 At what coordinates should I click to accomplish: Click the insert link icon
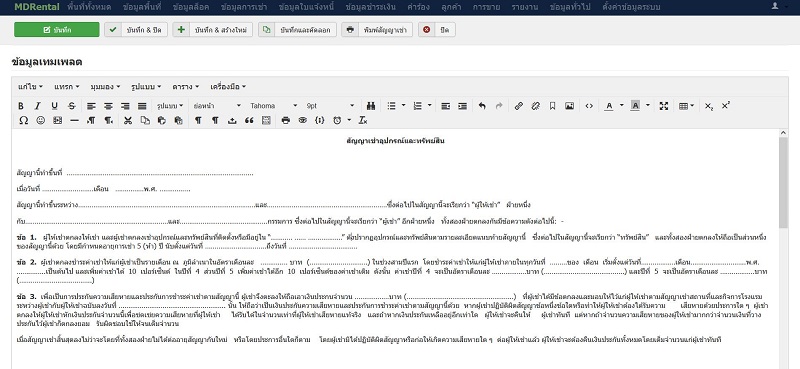518,106
